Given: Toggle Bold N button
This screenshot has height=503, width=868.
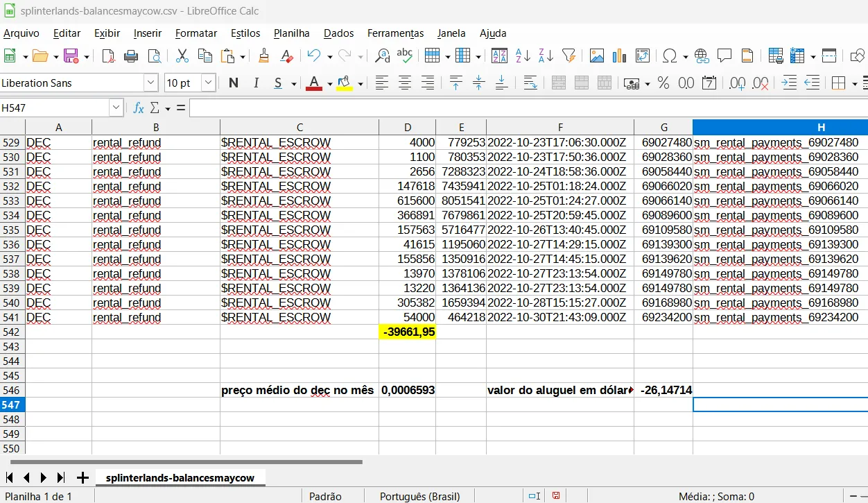Looking at the screenshot, I should [x=234, y=83].
